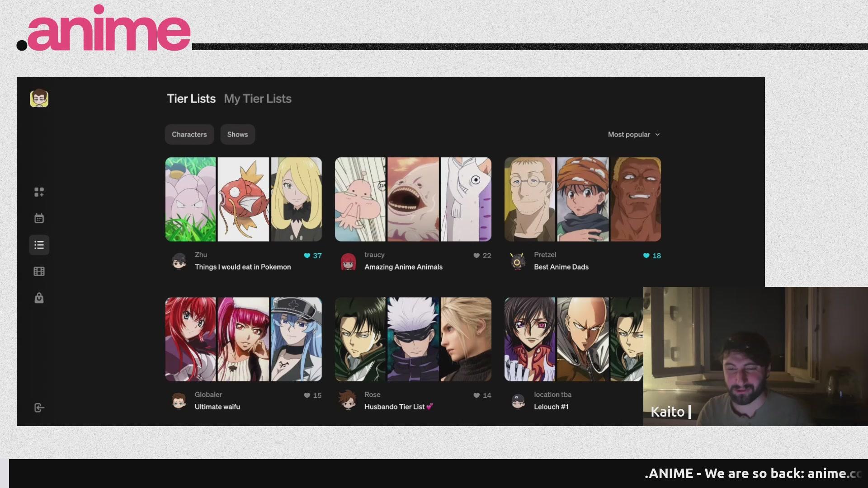
Task: Click the pink-haired girl thumbnail
Action: pos(243,339)
